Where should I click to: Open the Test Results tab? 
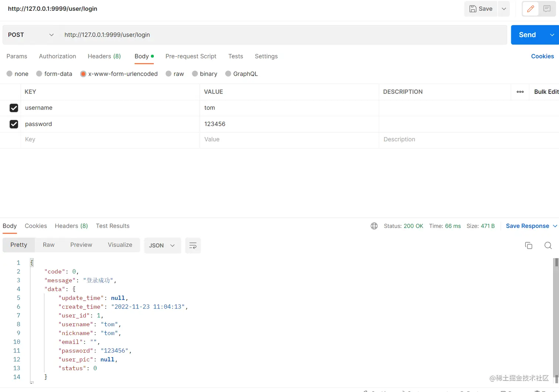(x=113, y=226)
